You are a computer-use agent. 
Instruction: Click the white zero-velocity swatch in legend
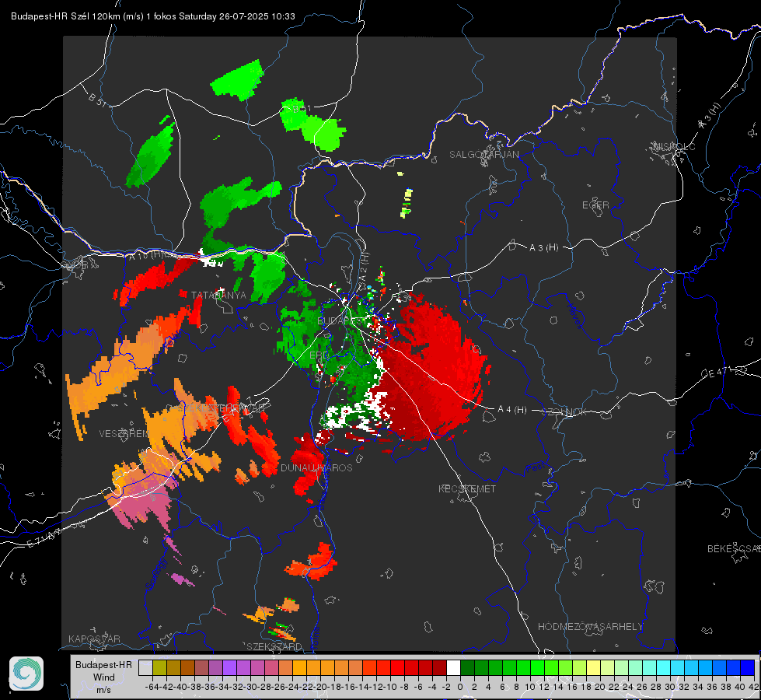453,667
